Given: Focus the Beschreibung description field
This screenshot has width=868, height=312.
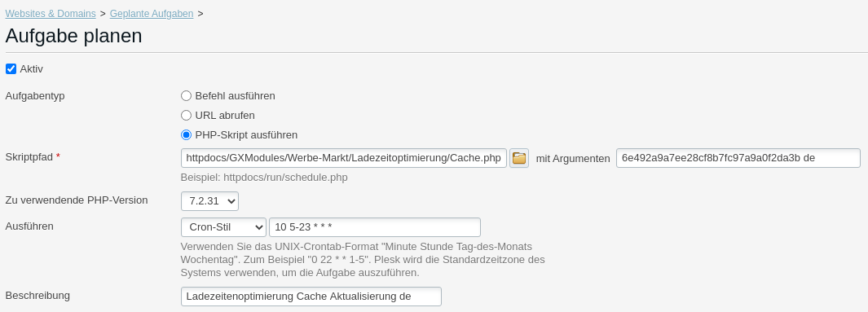Looking at the screenshot, I should (311, 297).
